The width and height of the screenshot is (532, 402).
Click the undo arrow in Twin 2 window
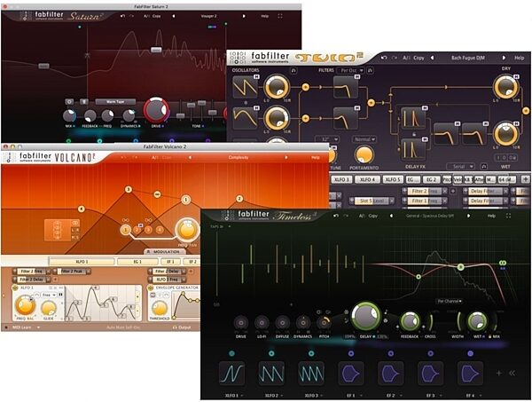point(384,58)
